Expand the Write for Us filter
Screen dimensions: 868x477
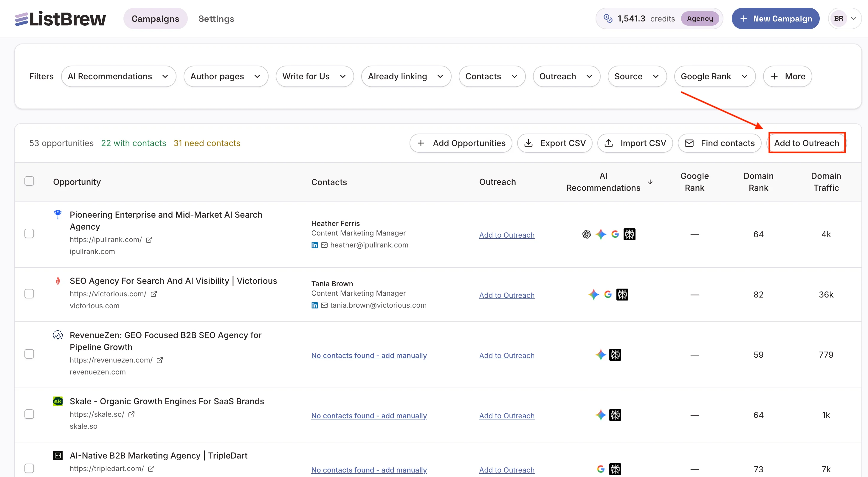[x=314, y=77]
